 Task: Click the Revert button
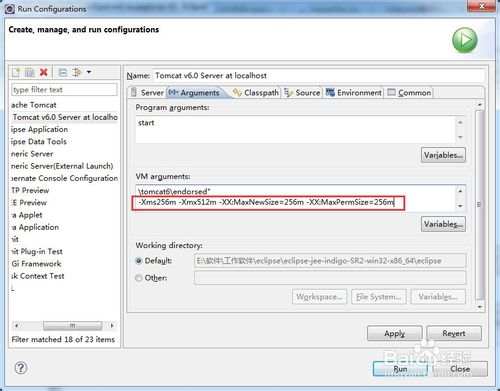tap(454, 333)
